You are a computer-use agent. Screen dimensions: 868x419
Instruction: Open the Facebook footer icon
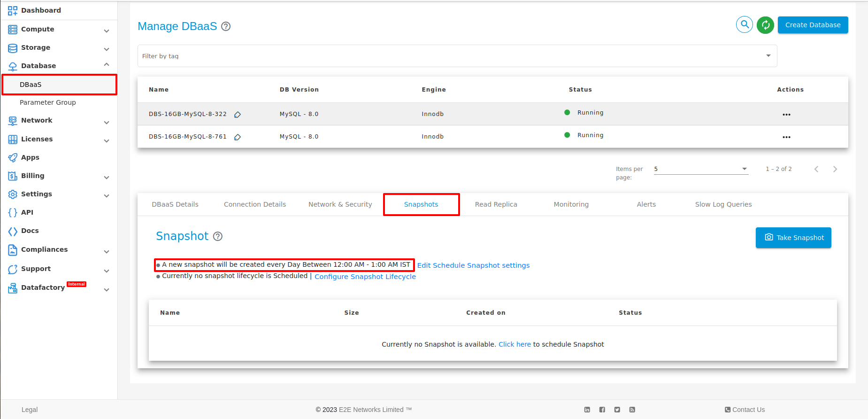click(602, 410)
